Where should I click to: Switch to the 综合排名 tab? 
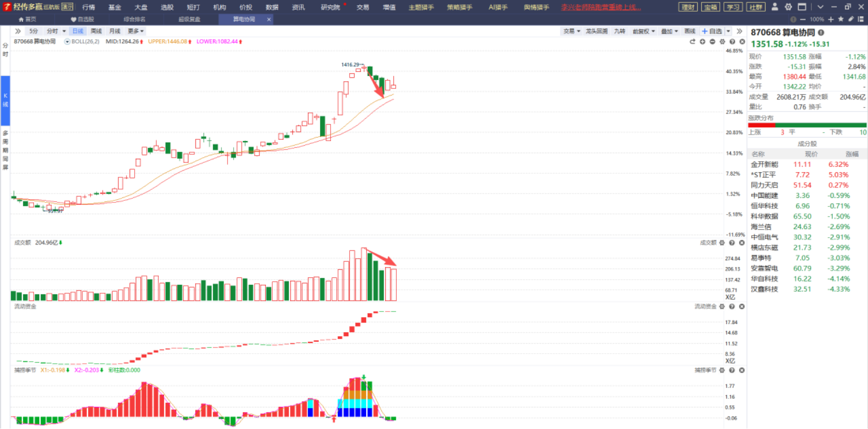(134, 19)
